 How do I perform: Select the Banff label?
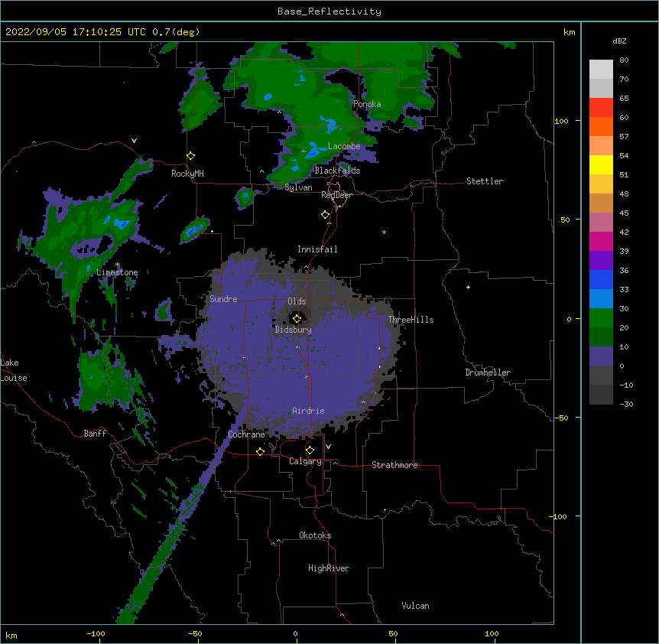[95, 434]
